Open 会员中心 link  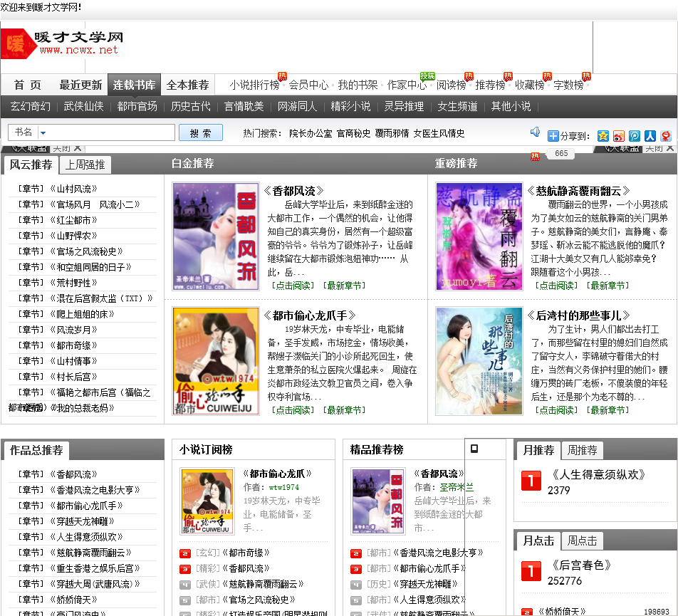click(x=309, y=85)
